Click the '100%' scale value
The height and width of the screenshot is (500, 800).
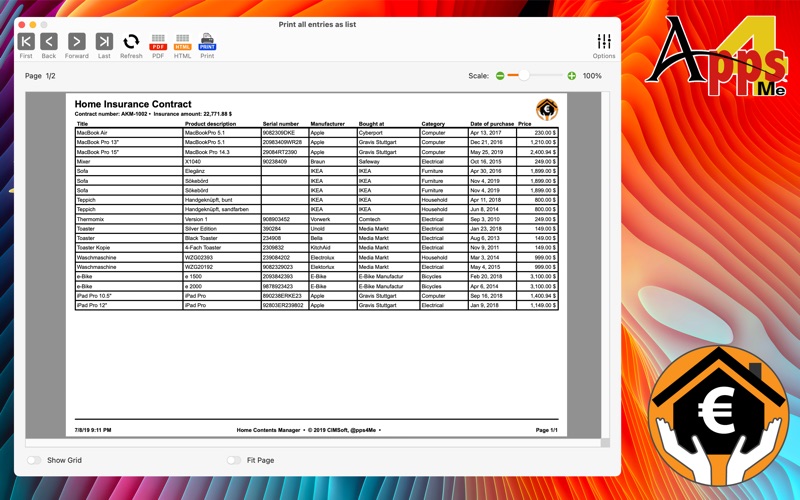[x=592, y=76]
